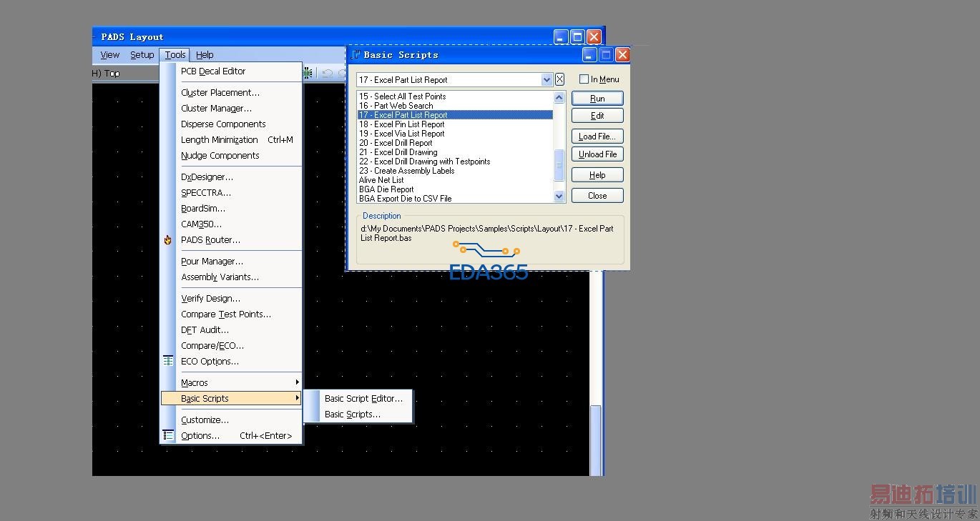
Task: Click the green toolbar icon beside undo
Action: pos(308,73)
